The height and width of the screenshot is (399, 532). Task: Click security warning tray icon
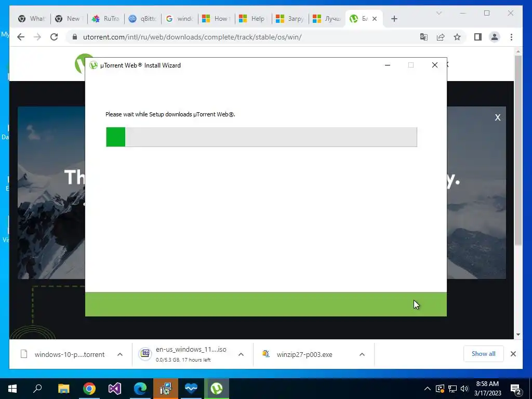point(440,389)
